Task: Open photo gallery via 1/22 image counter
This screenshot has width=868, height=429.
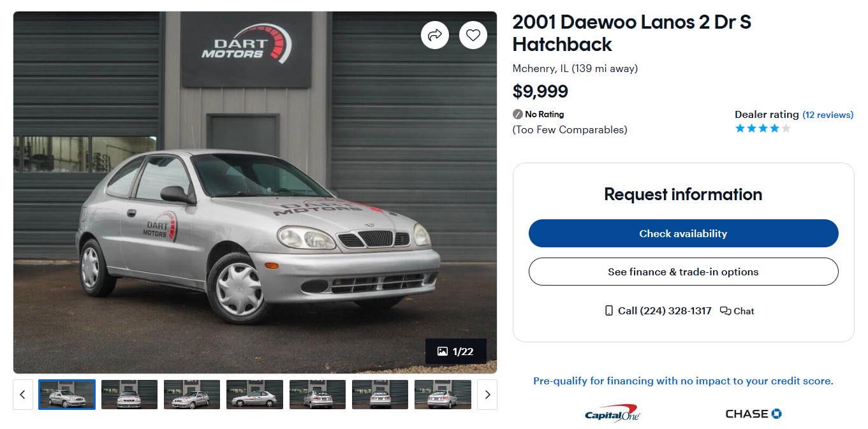Action: 456,351
